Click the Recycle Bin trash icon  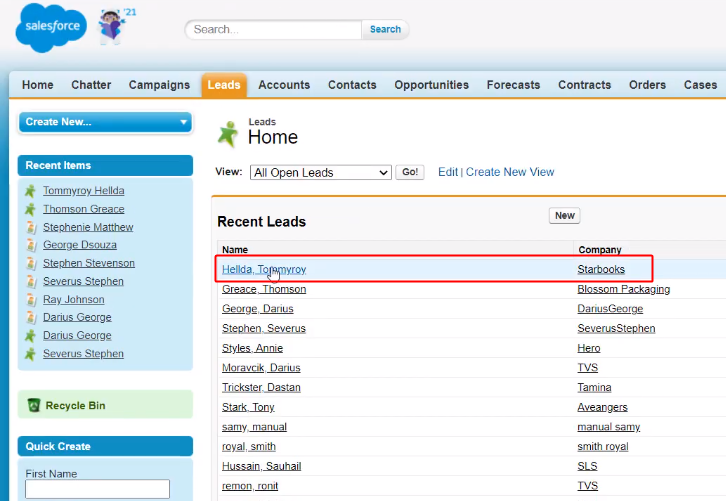point(34,405)
